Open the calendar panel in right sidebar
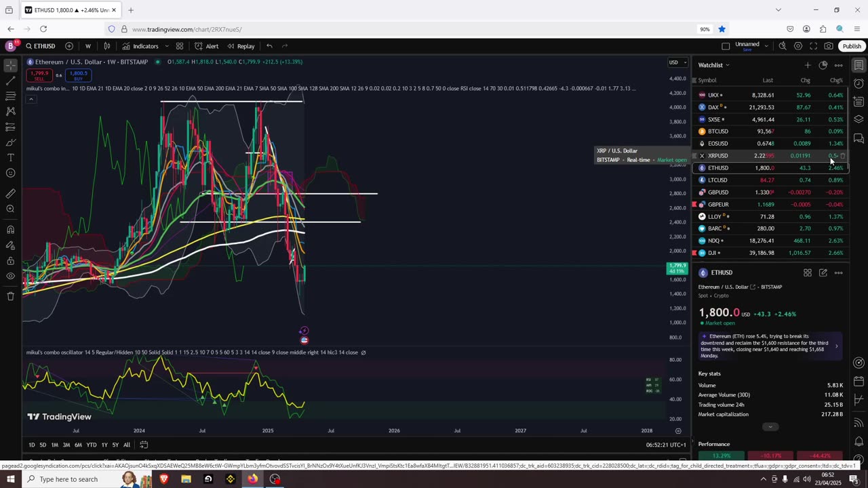 point(859,382)
